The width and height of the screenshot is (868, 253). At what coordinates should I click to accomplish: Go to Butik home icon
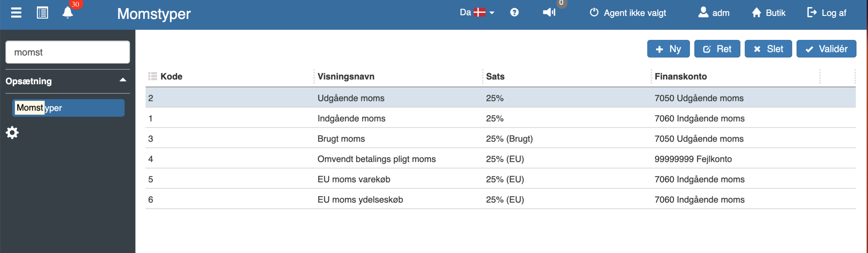768,13
